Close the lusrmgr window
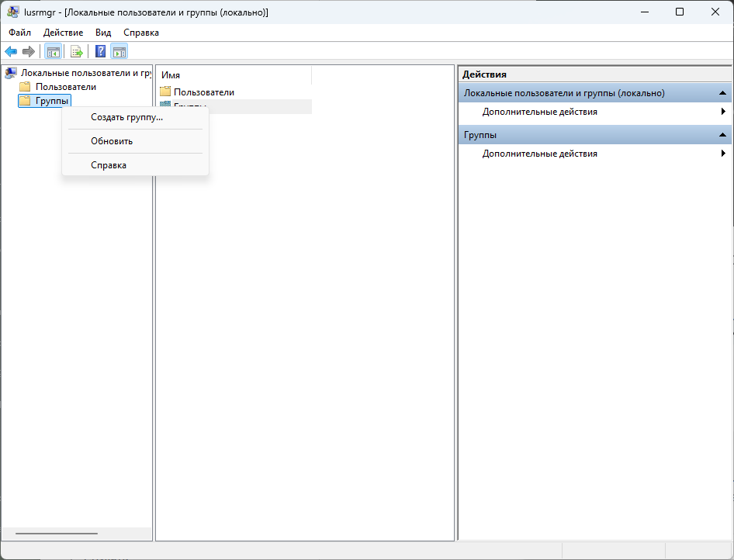The height and width of the screenshot is (560, 734). [715, 12]
